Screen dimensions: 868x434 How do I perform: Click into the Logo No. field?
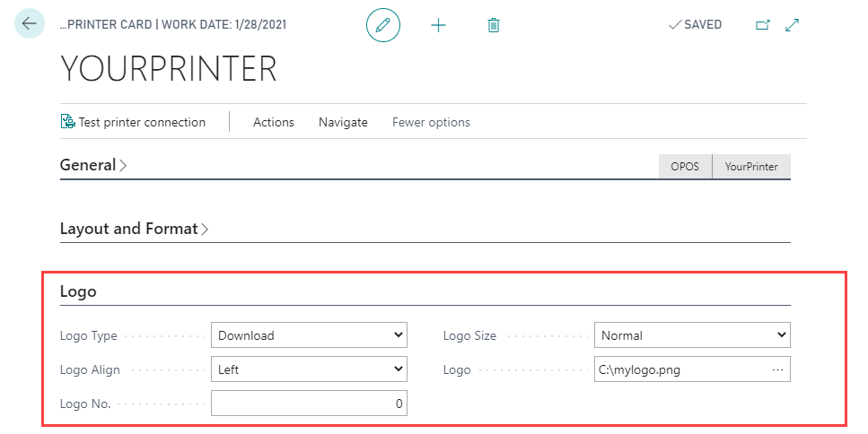pos(309,404)
